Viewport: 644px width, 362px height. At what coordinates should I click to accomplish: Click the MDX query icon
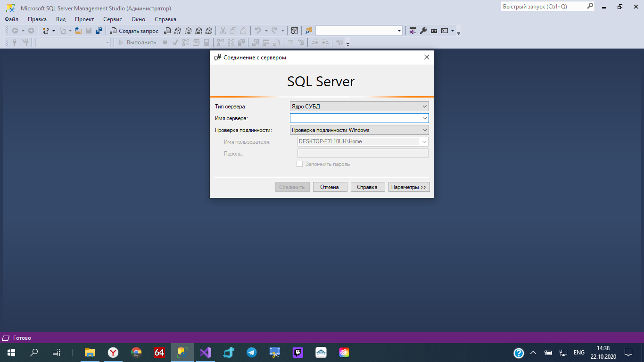tap(178, 31)
